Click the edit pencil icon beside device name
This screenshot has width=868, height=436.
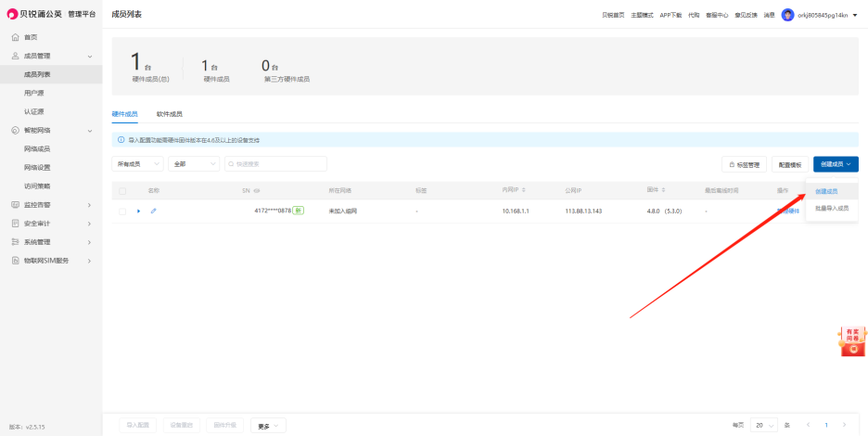pyautogui.click(x=153, y=212)
